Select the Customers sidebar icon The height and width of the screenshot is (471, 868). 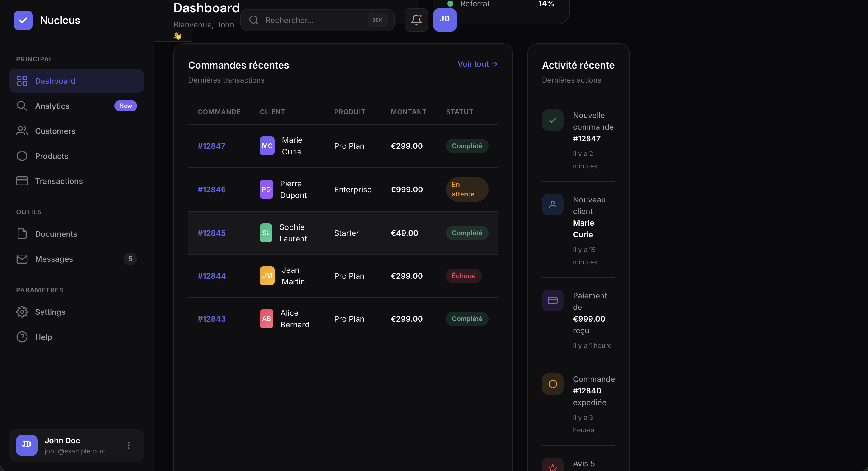click(x=22, y=131)
